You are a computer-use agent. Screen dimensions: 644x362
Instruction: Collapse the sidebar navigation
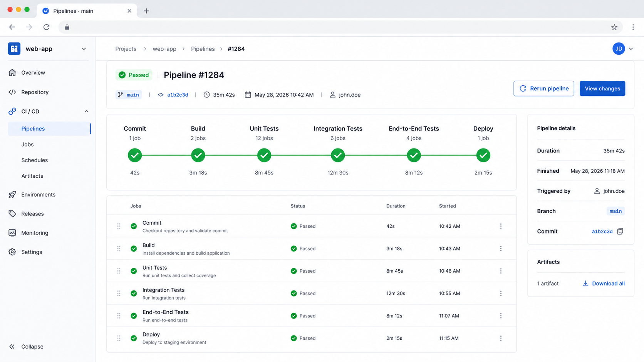(x=26, y=347)
